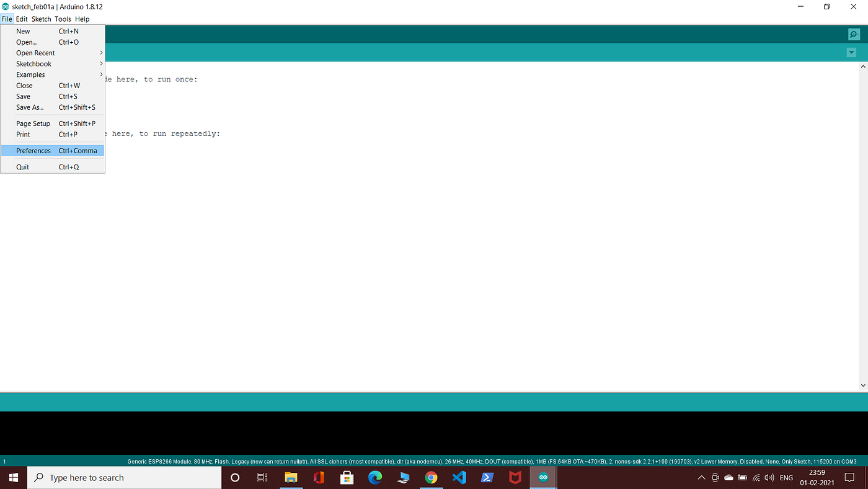
Task: Open Task View on the taskbar
Action: click(262, 478)
